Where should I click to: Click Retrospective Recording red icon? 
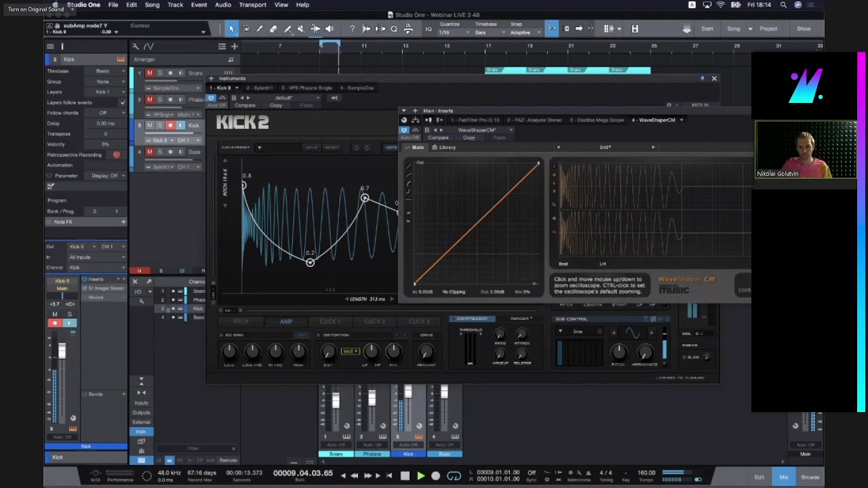(x=117, y=155)
